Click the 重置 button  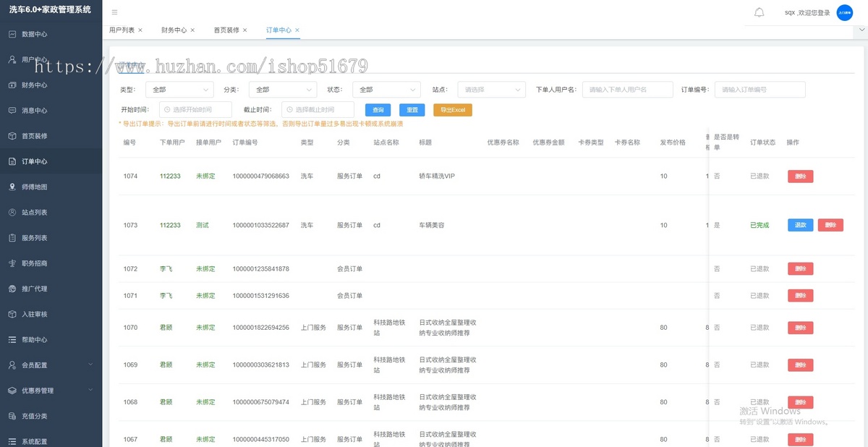(412, 110)
